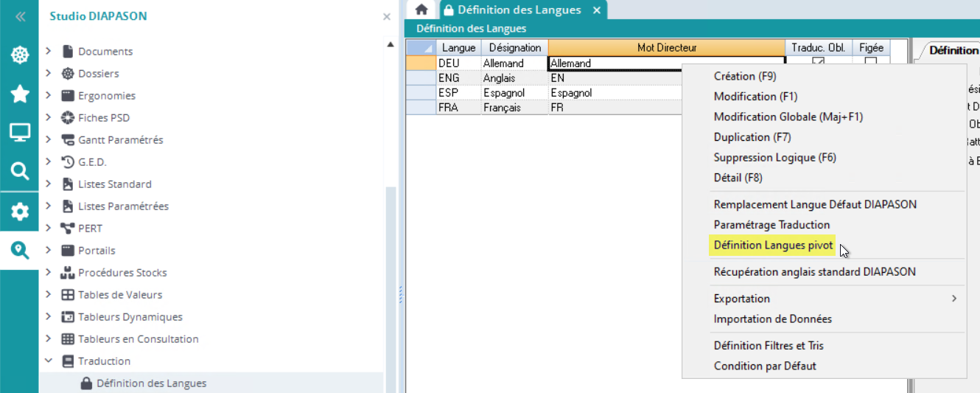
Task: Open Définition des Langues in the tree
Action: pyautogui.click(x=151, y=383)
